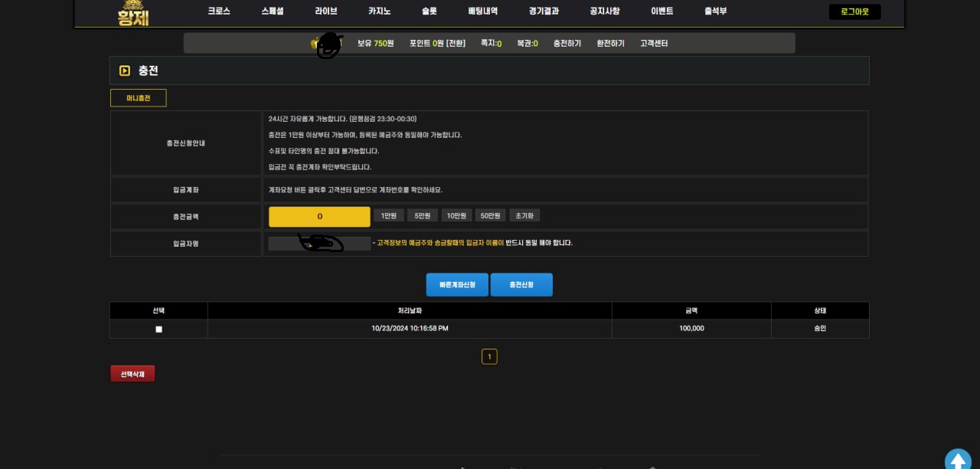The width and height of the screenshot is (980, 469).
Task: Add 1만원 to the charge amount
Action: coord(388,216)
